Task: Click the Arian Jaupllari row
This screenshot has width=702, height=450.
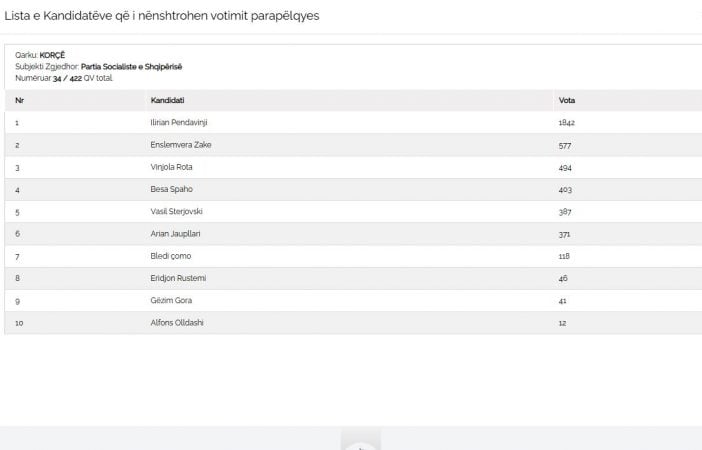Action: (353, 234)
